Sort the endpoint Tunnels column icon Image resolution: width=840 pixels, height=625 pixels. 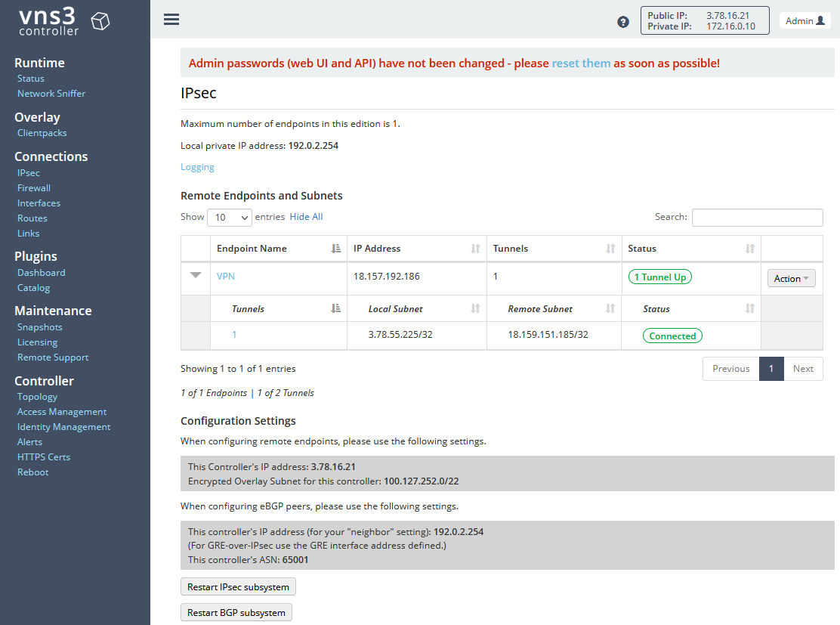(x=610, y=249)
